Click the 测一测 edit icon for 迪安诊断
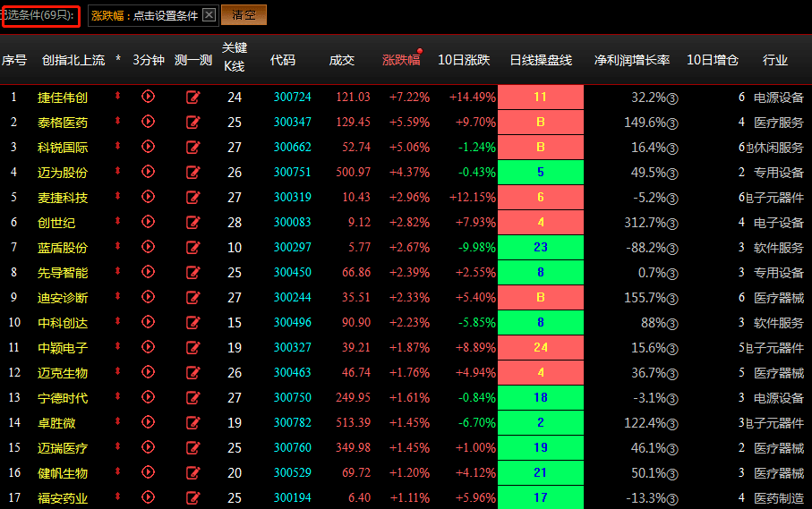812x509 pixels. [x=193, y=297]
